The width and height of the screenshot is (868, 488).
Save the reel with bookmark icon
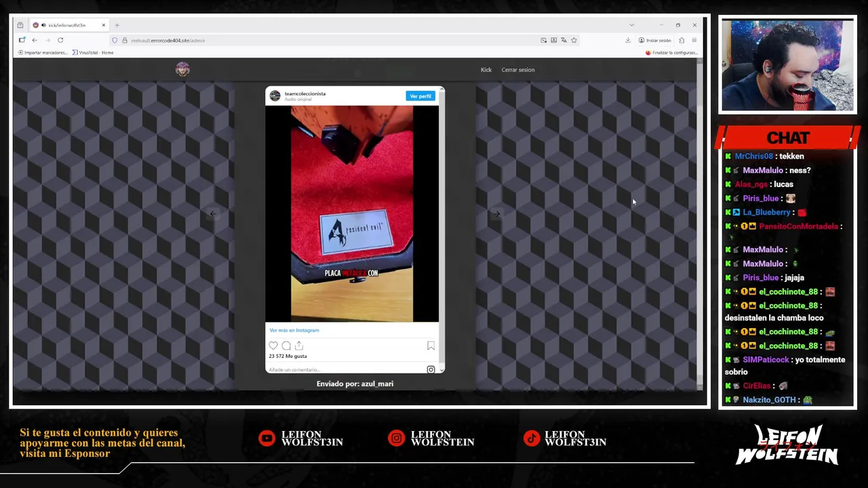coord(431,346)
